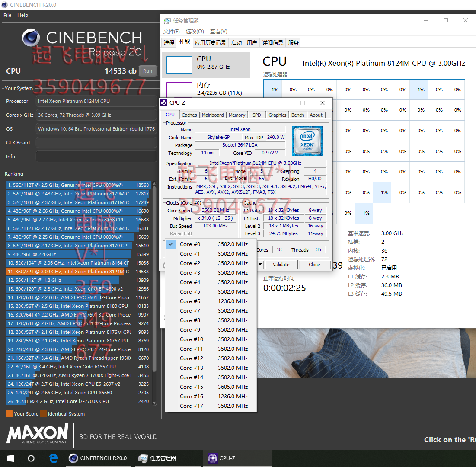Image resolution: width=476 pixels, height=467 pixels.
Task: Switch to 服务 tab in Task Manager
Action: (x=293, y=42)
